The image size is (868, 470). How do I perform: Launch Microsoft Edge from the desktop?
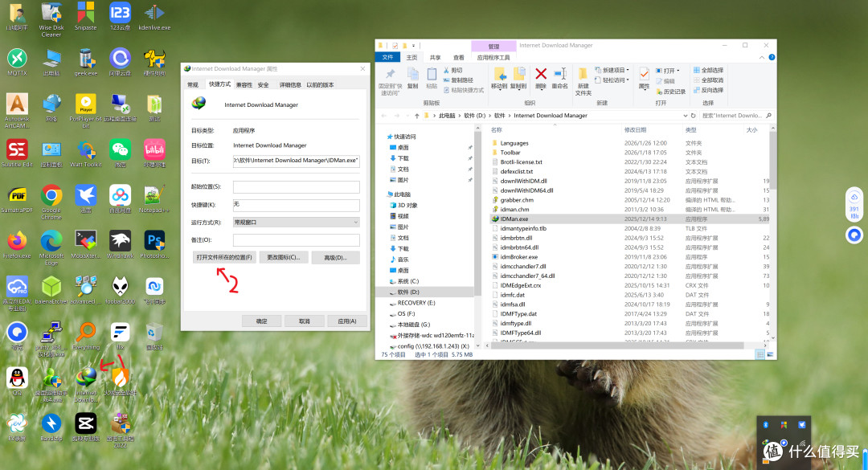click(x=51, y=248)
